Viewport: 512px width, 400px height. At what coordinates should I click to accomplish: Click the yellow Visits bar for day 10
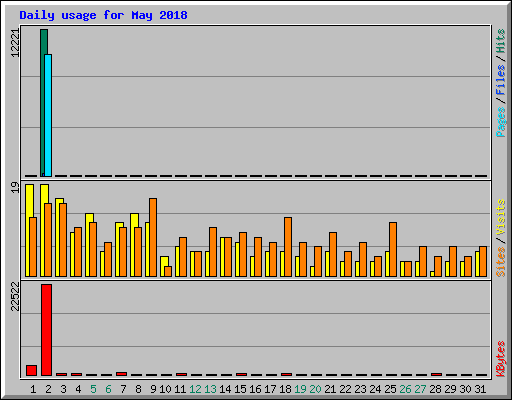tap(163, 266)
